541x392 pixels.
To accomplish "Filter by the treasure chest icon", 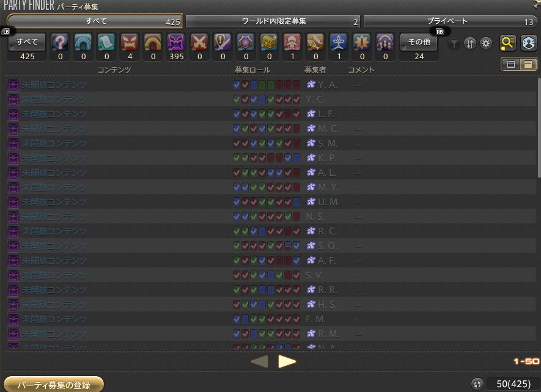I will pos(269,42).
